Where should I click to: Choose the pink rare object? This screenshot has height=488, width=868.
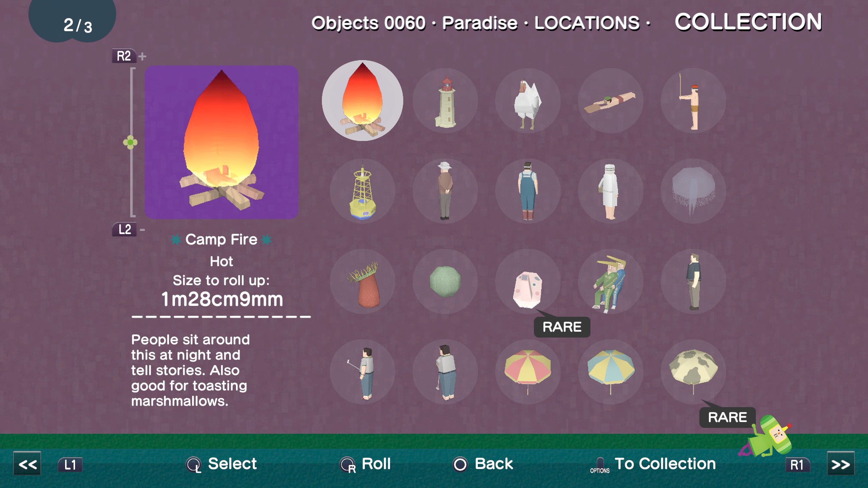pyautogui.click(x=528, y=282)
